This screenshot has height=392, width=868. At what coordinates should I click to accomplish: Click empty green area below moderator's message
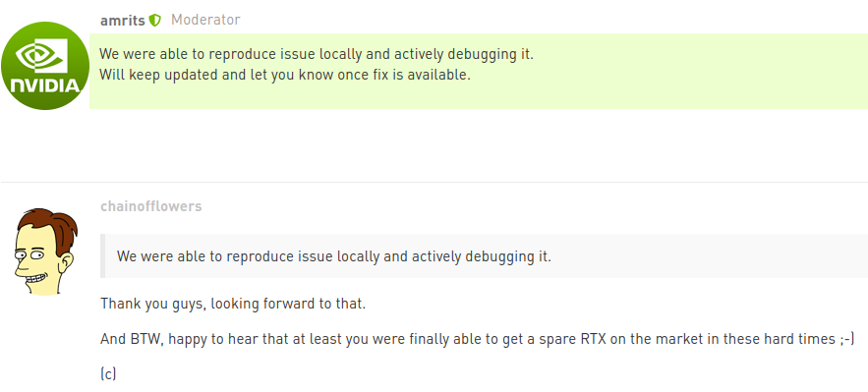(x=479, y=96)
